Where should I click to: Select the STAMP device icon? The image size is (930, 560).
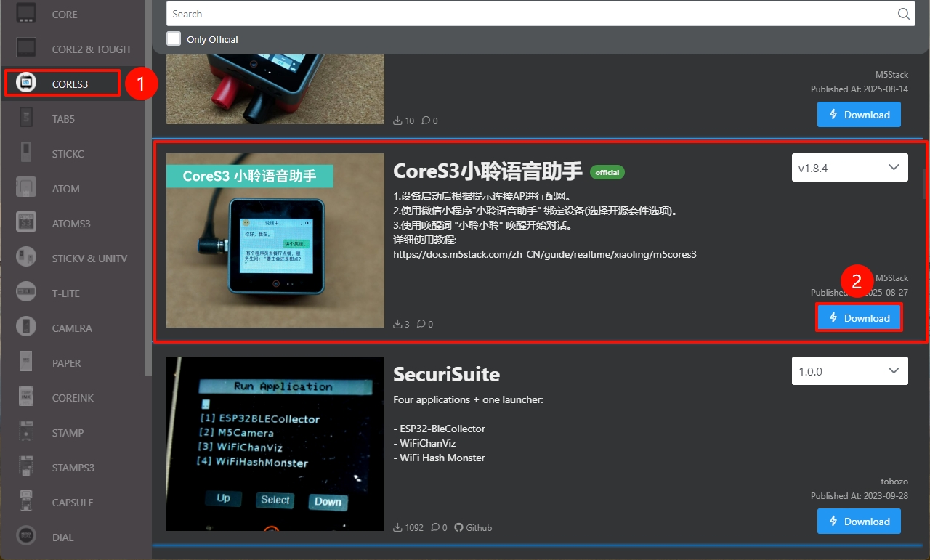26,432
